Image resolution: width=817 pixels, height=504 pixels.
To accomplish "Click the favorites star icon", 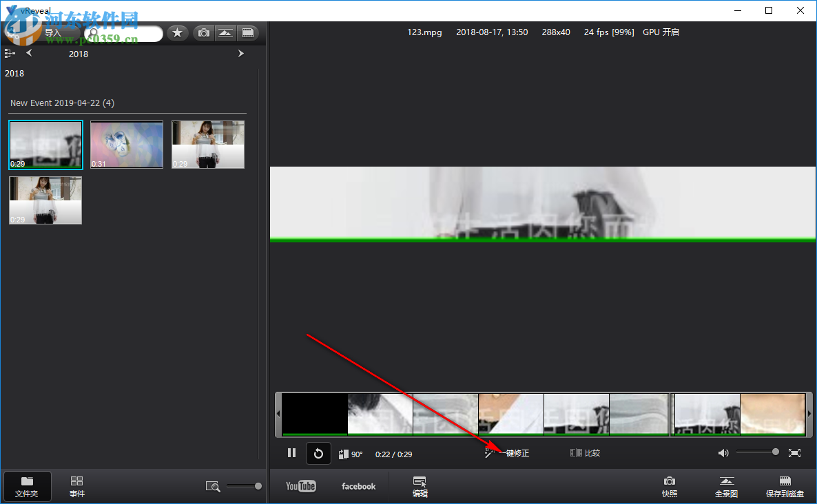I will (x=178, y=33).
